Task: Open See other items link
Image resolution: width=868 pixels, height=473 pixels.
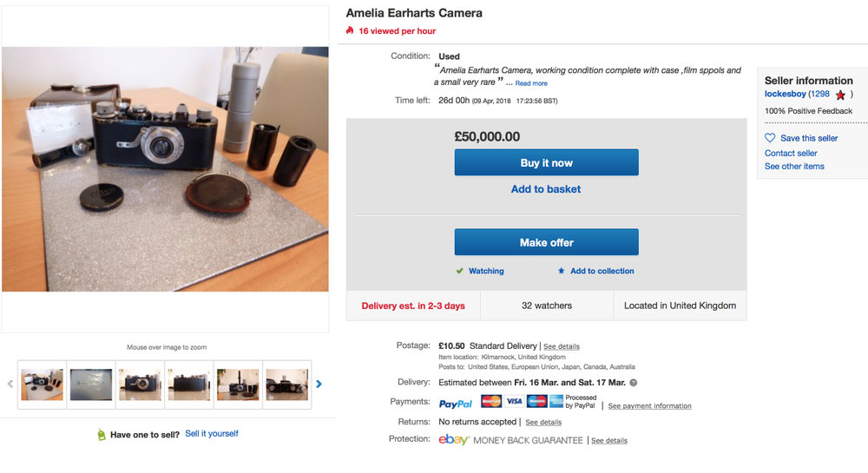Action: click(794, 166)
